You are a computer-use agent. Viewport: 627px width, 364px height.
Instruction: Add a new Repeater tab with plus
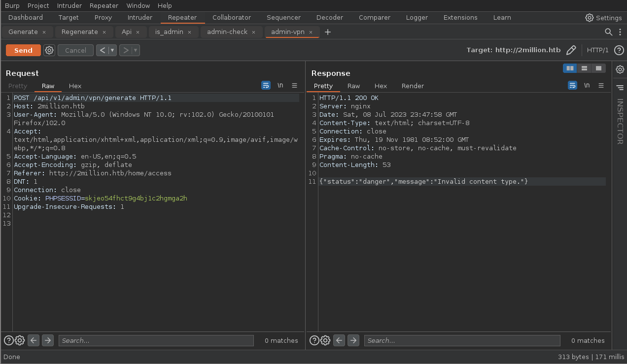click(x=328, y=32)
